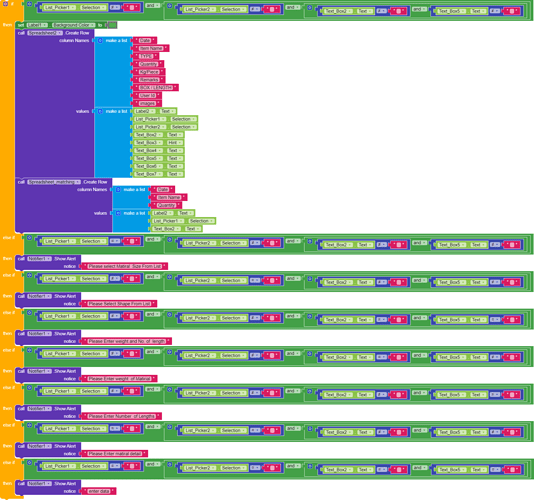Open the Text_Box5 dropdown in the top if row

click(451, 11)
